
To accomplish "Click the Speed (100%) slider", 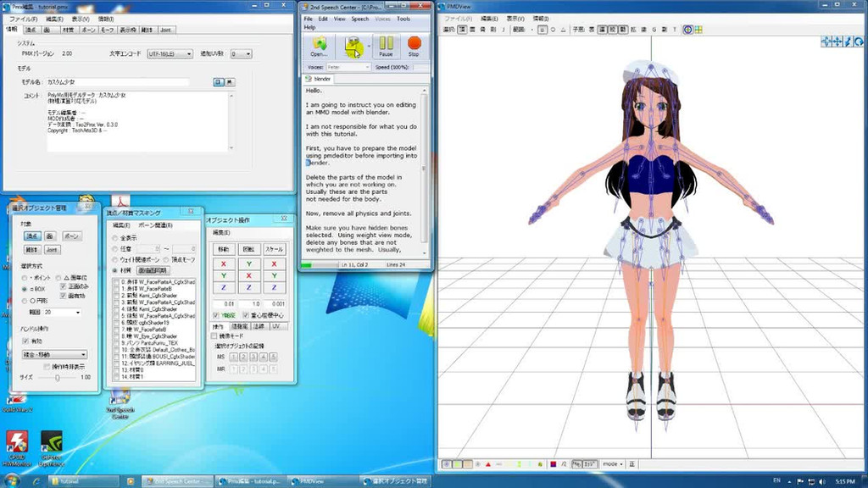I will [420, 68].
